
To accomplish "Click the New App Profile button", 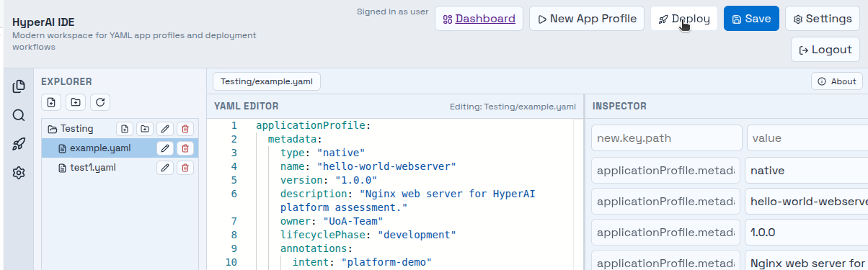I will (x=586, y=19).
